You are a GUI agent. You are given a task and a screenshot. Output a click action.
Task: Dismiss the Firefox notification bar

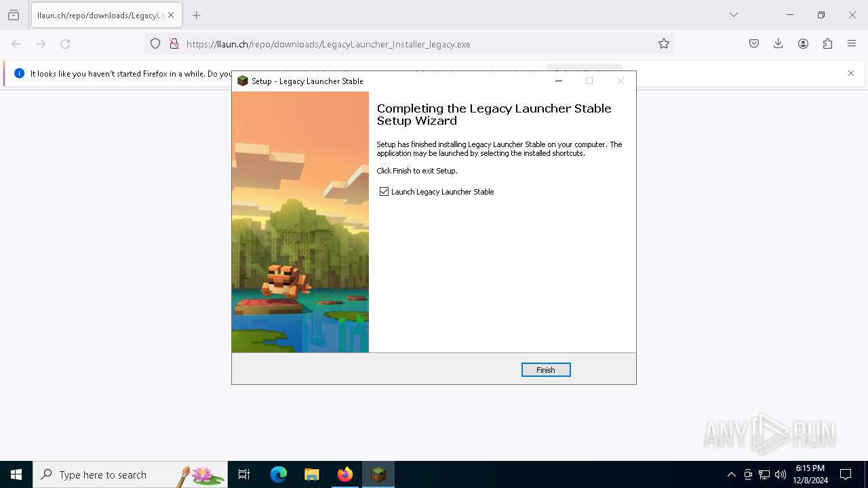click(851, 73)
